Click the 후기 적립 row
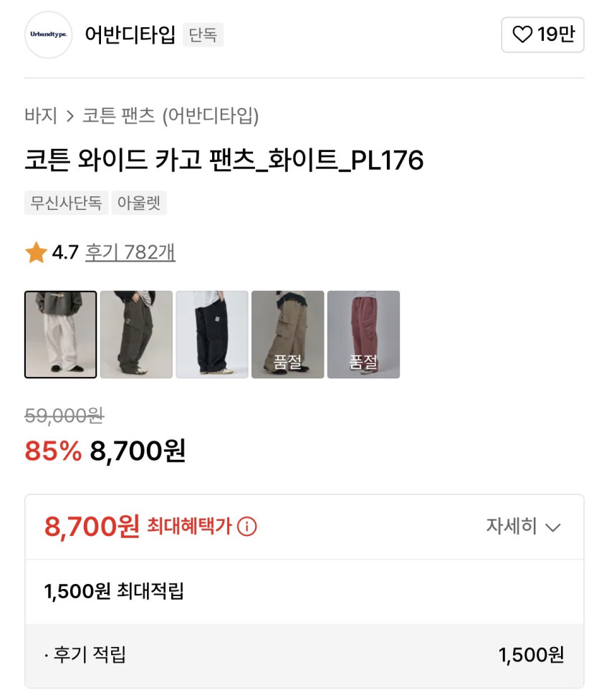 (x=304, y=655)
